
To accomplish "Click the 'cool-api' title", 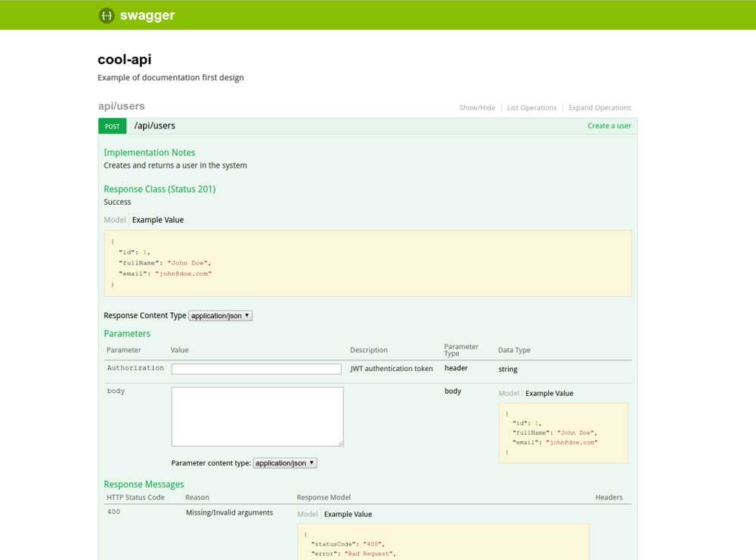I will (x=125, y=59).
